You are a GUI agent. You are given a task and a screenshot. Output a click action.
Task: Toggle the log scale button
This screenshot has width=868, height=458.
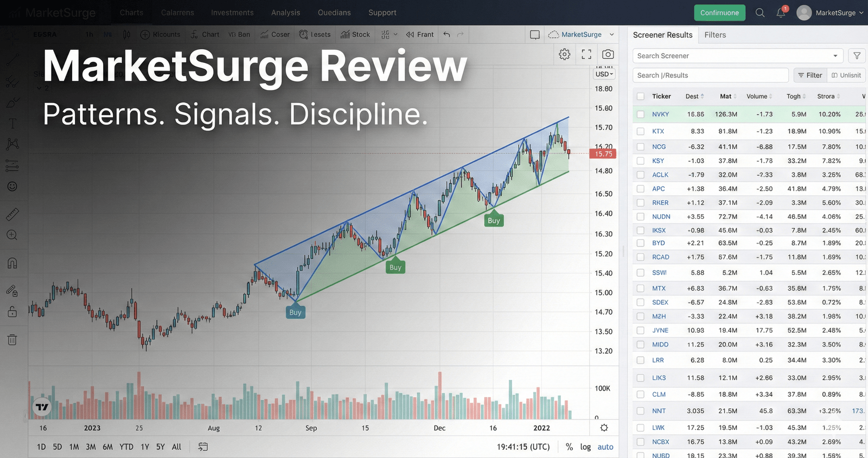[x=585, y=447]
